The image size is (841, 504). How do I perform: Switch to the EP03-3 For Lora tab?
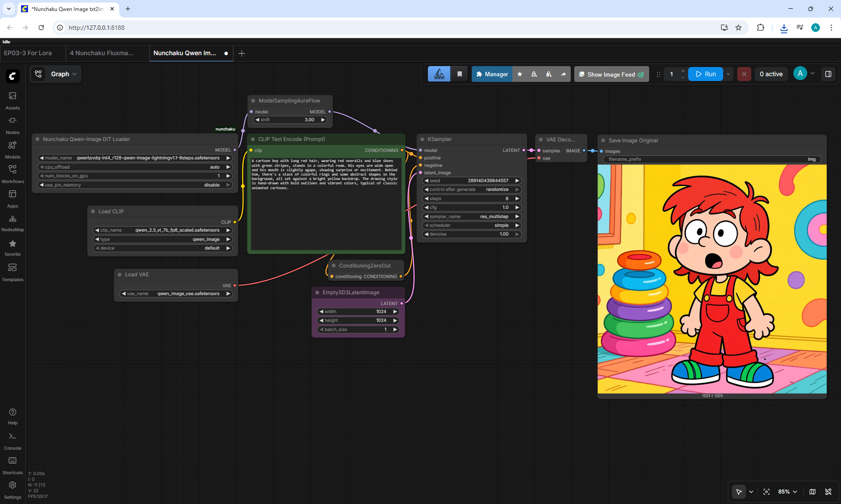point(28,53)
